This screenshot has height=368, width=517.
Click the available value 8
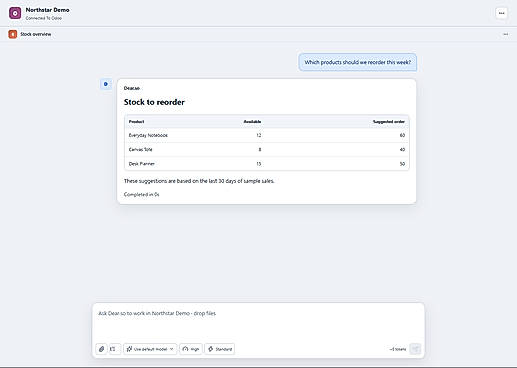pyautogui.click(x=260, y=150)
